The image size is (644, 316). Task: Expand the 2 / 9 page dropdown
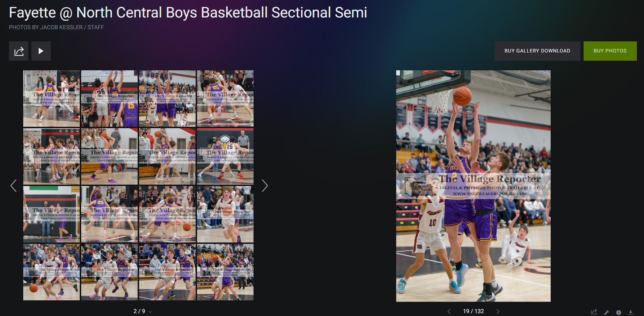(x=143, y=312)
